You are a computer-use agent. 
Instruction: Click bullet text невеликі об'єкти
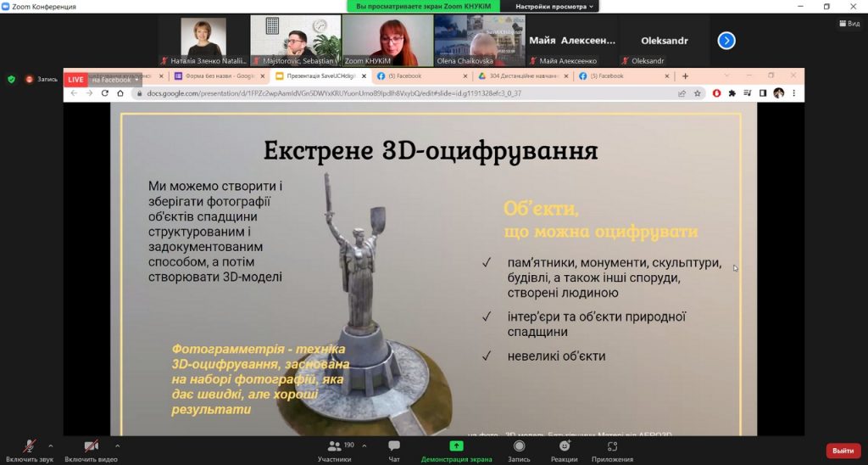[x=556, y=356]
